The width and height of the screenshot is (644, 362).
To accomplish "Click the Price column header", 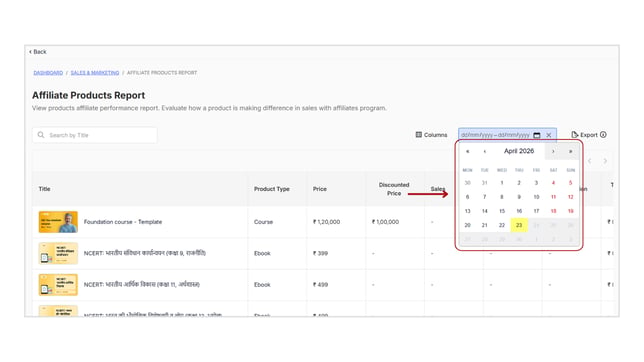I will (320, 189).
